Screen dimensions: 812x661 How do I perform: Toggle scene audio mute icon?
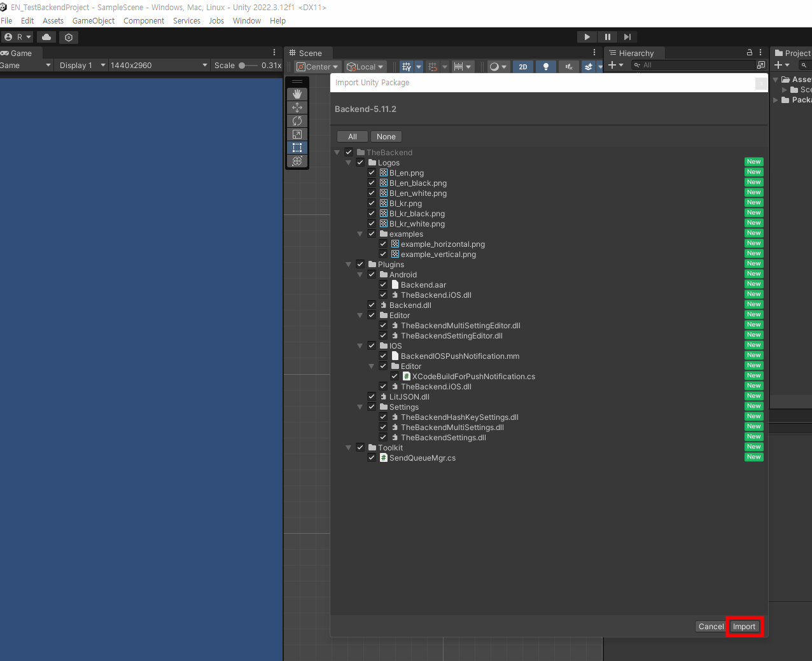tap(569, 66)
